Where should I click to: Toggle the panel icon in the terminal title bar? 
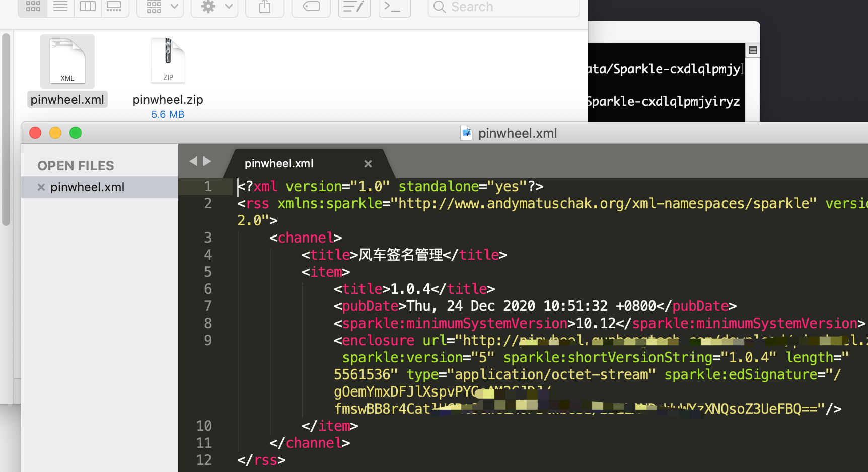(x=753, y=50)
